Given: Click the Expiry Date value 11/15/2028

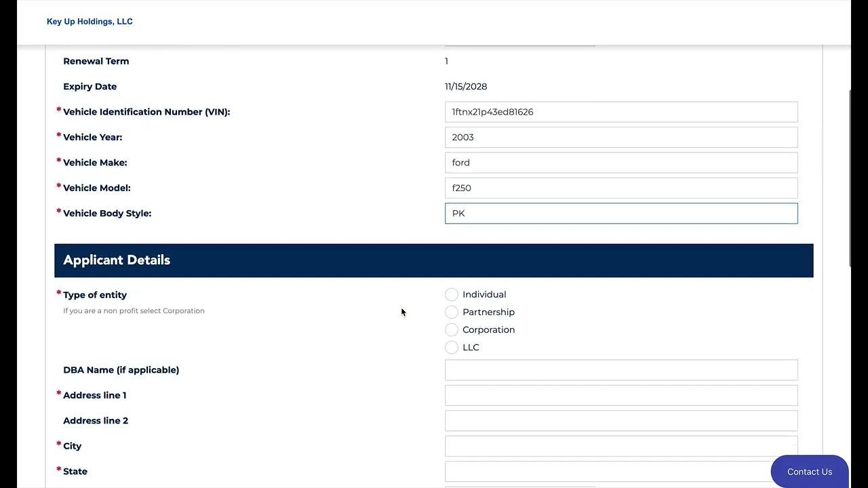Looking at the screenshot, I should coord(466,87).
